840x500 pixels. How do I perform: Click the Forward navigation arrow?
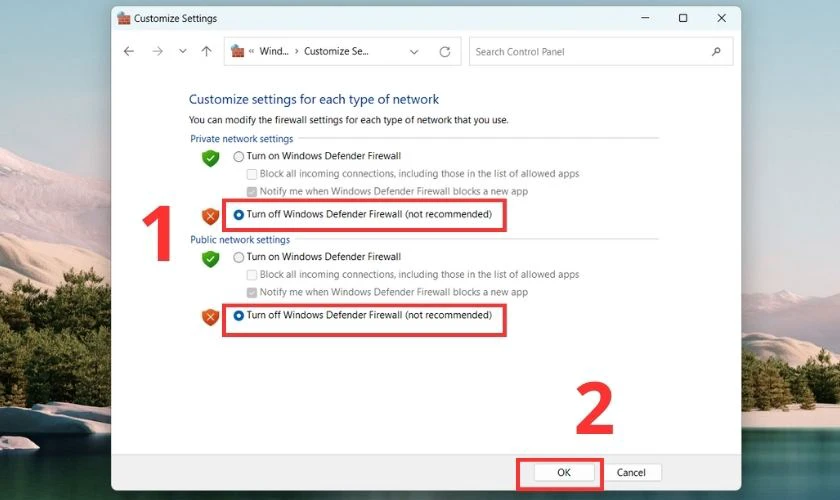(158, 51)
